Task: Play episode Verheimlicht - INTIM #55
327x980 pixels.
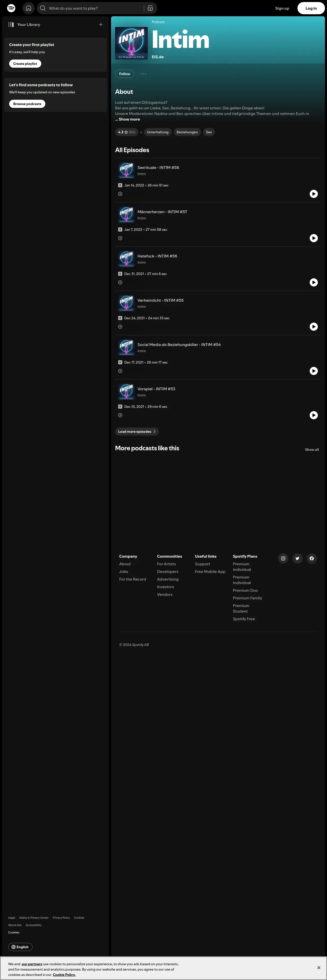Action: click(x=314, y=327)
